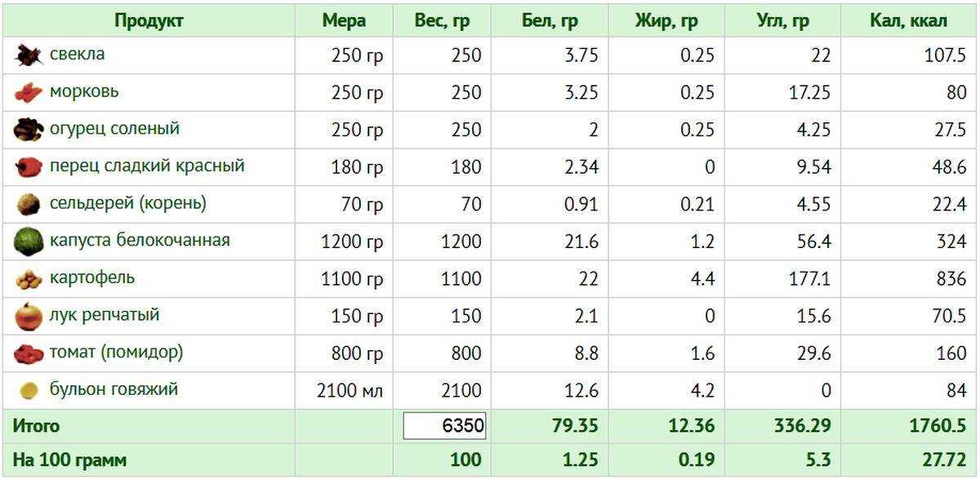Click the white cabbage icon

(x=29, y=242)
